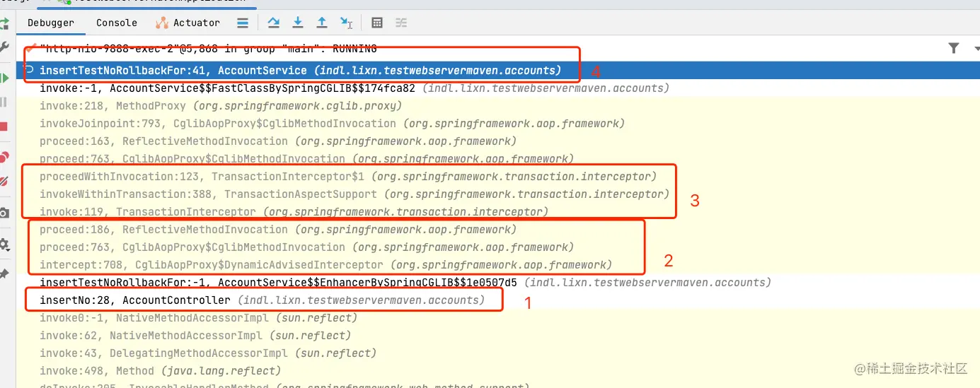Select frame insertTestNoRollbackFor:-1, EnhancerBySpringCGLIB
This screenshot has width=980, height=388.
(498, 283)
